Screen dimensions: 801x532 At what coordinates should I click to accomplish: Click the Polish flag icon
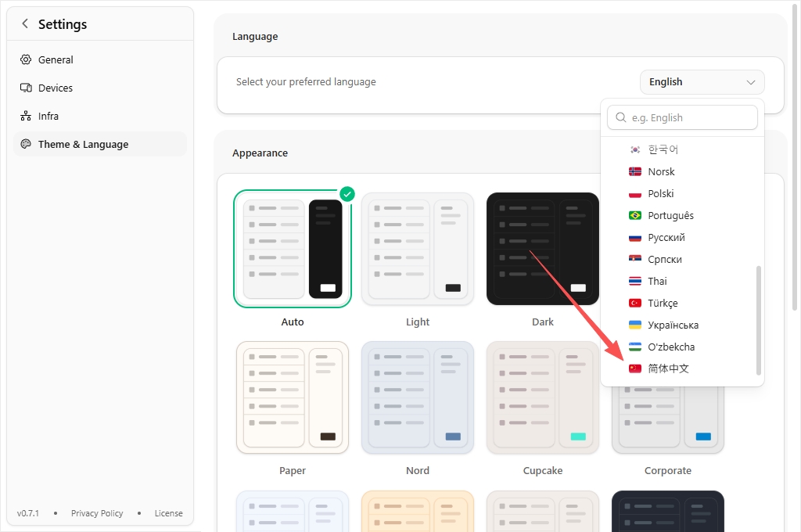635,194
